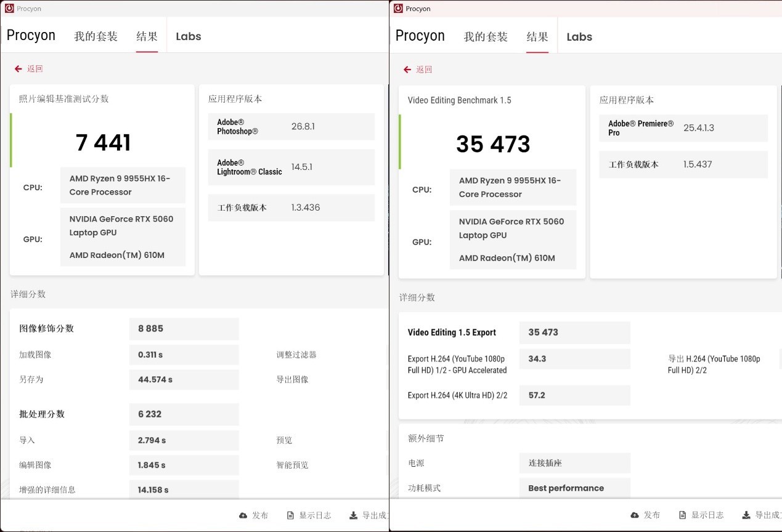
Task: Click the Procyon app icon in left title bar
Action: point(9,9)
